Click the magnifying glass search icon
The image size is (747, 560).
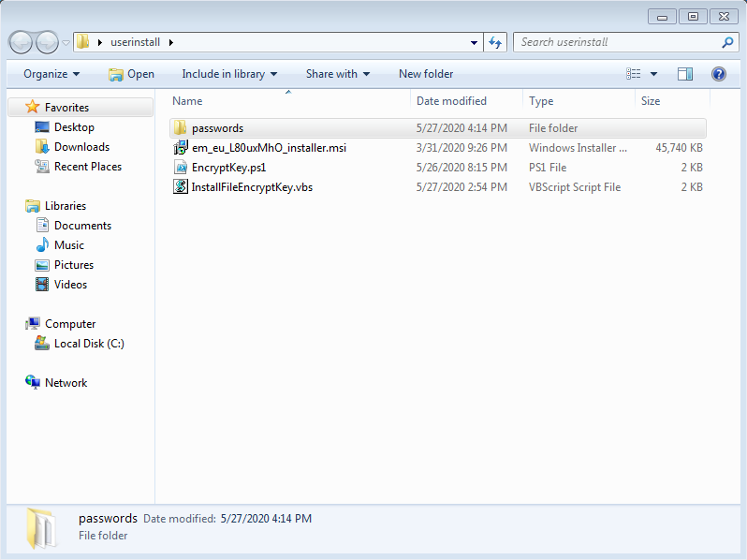coord(727,42)
